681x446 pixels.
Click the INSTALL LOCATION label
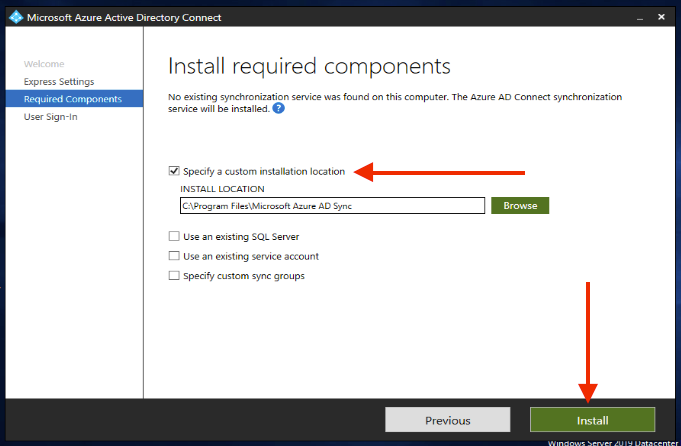pos(222,189)
